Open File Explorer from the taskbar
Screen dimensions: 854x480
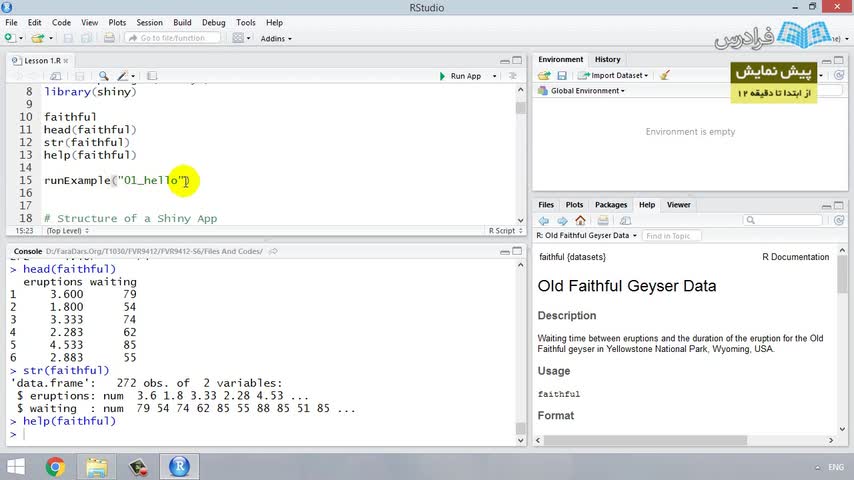[96, 467]
